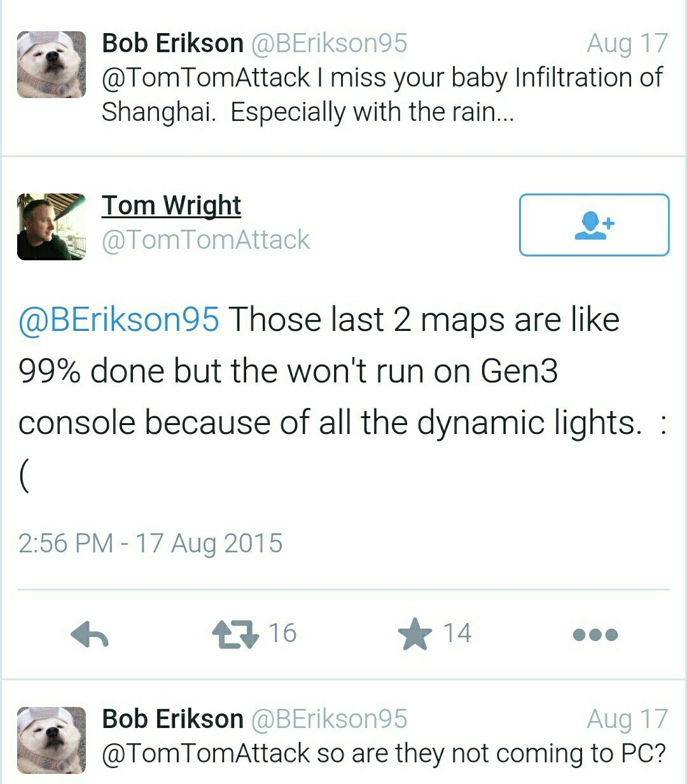Screen dimensions: 687x784
Task: Favorite Tom Wright's tweet with the star
Action: coord(415,634)
